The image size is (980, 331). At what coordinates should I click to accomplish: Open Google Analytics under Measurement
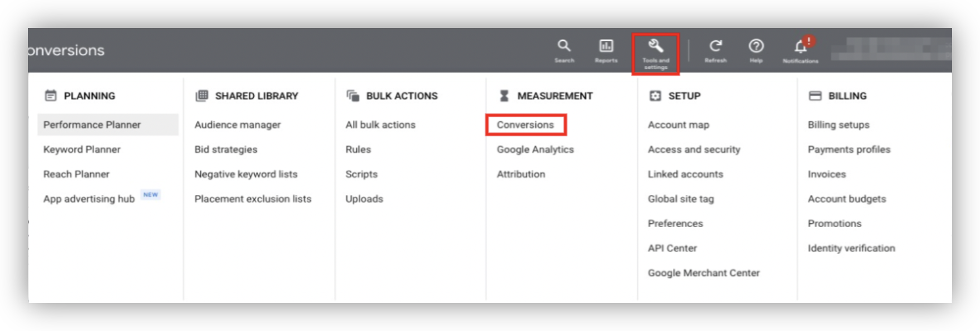click(535, 149)
